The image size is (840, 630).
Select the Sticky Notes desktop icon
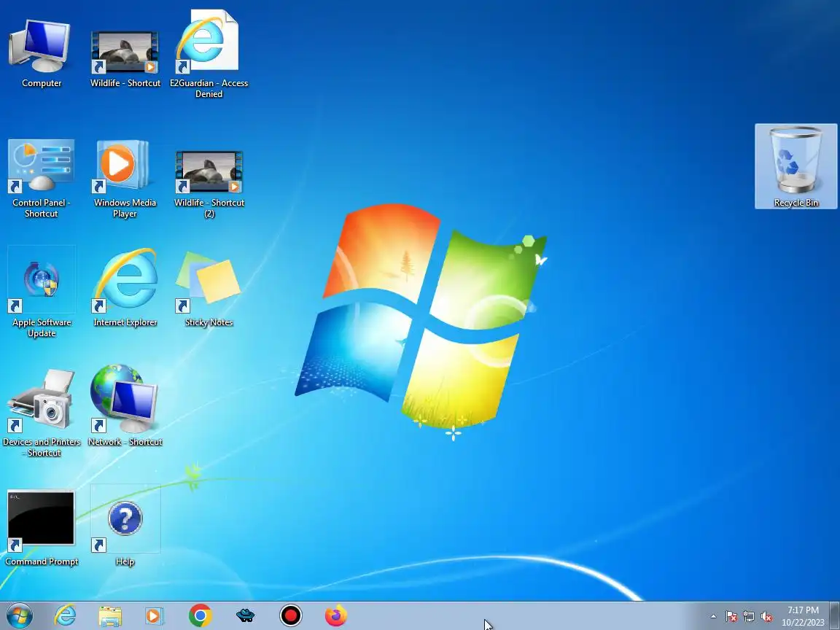(x=209, y=289)
